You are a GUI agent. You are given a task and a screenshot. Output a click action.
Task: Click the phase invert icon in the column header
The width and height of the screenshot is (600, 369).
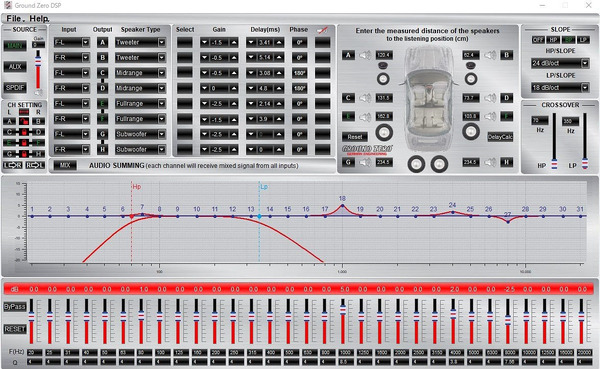[322, 30]
